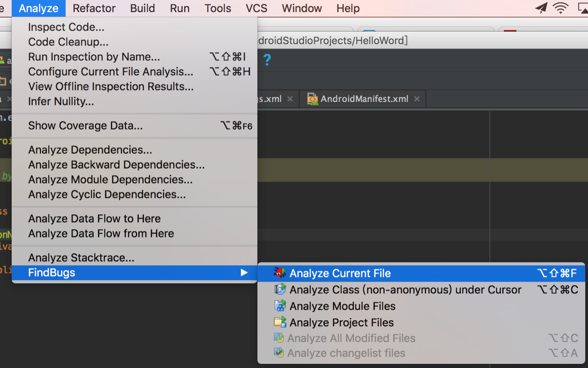Click the blue question mark help icon
Viewport: 588px width, 368px height.
267,60
